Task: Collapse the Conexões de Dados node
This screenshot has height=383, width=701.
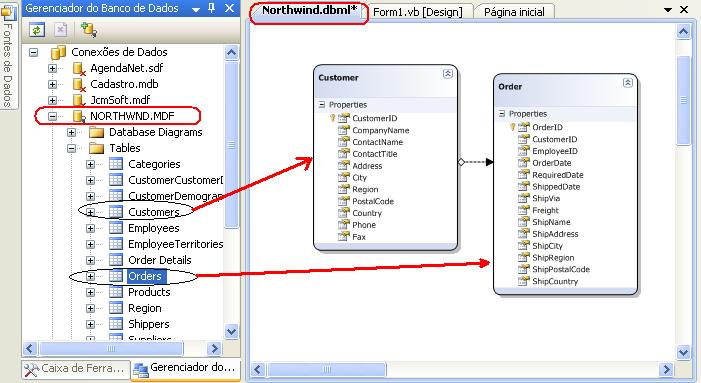Action: coord(34,52)
